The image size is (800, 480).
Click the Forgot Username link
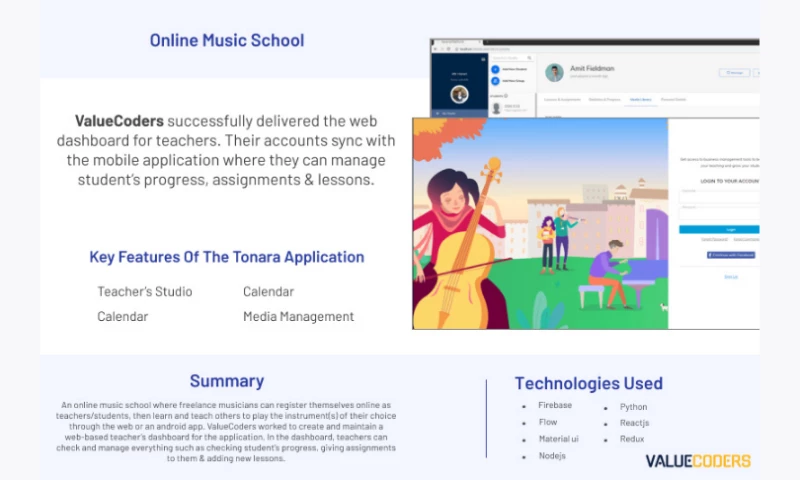click(746, 239)
